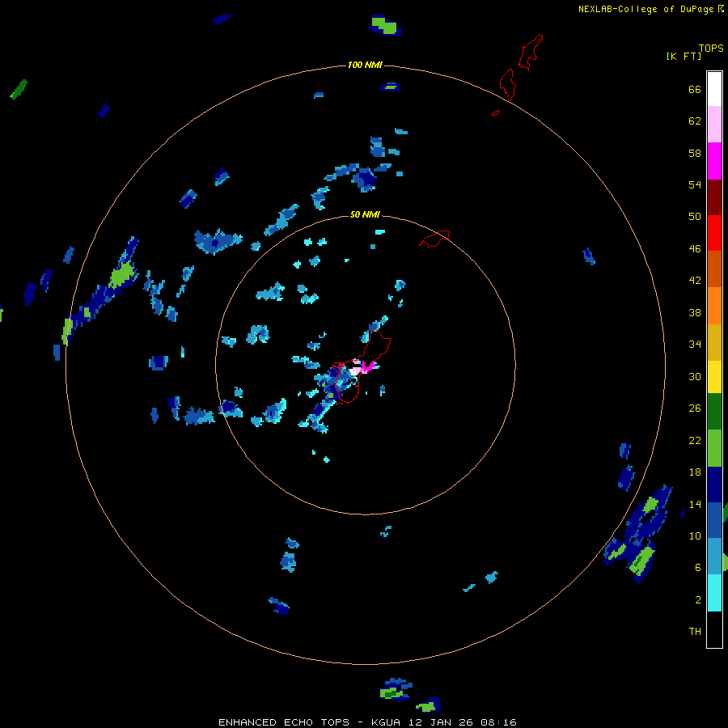
Task: Click the cyan legend color swatch
Action: (714, 594)
